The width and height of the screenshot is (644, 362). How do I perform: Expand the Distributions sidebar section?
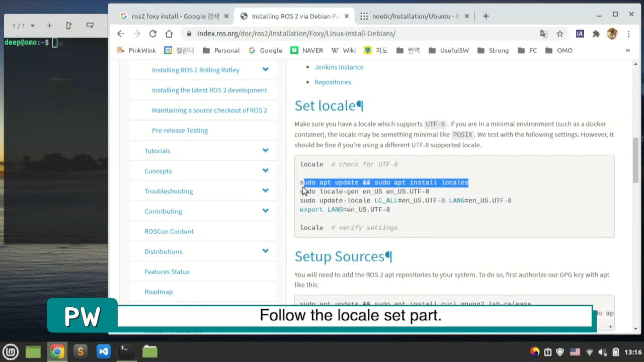coord(265,251)
